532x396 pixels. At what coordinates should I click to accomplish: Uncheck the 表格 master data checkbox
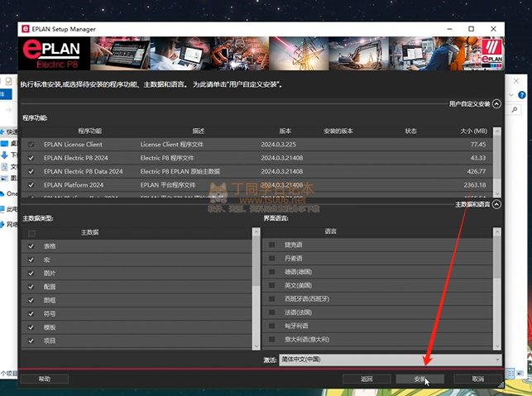click(x=31, y=246)
